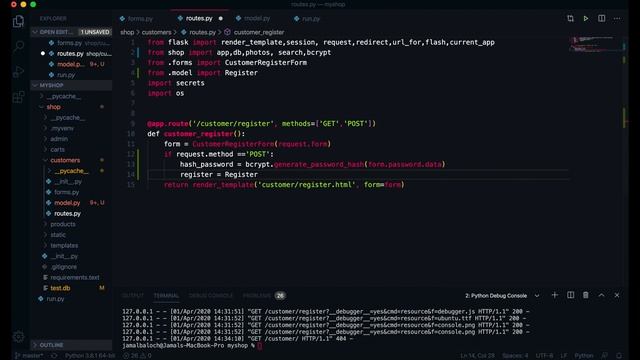Click the LF end-of-line status item
The width and height of the screenshot is (640, 360).
(x=564, y=356)
